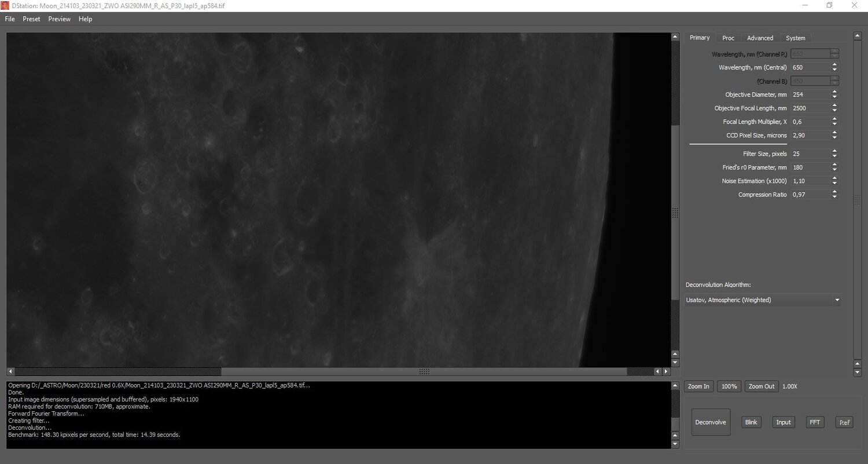
Task: Decrease CCD Pixel Size with down arrow
Action: point(834,138)
